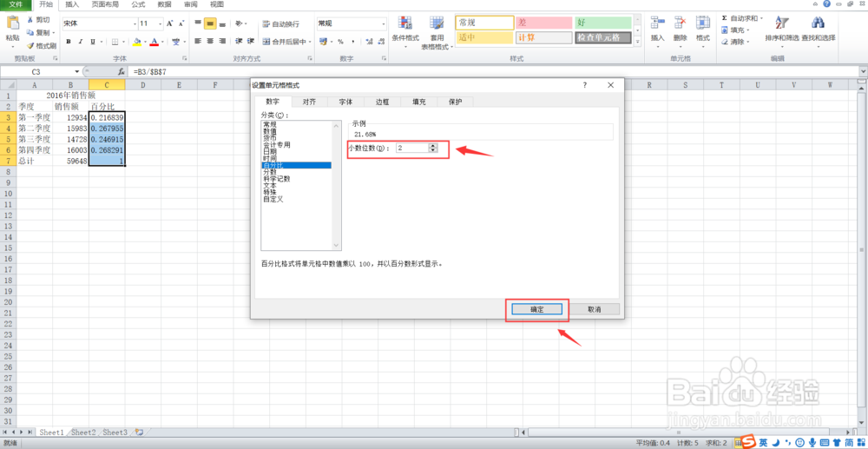Click the comma style icon
868x449 pixels.
352,42
